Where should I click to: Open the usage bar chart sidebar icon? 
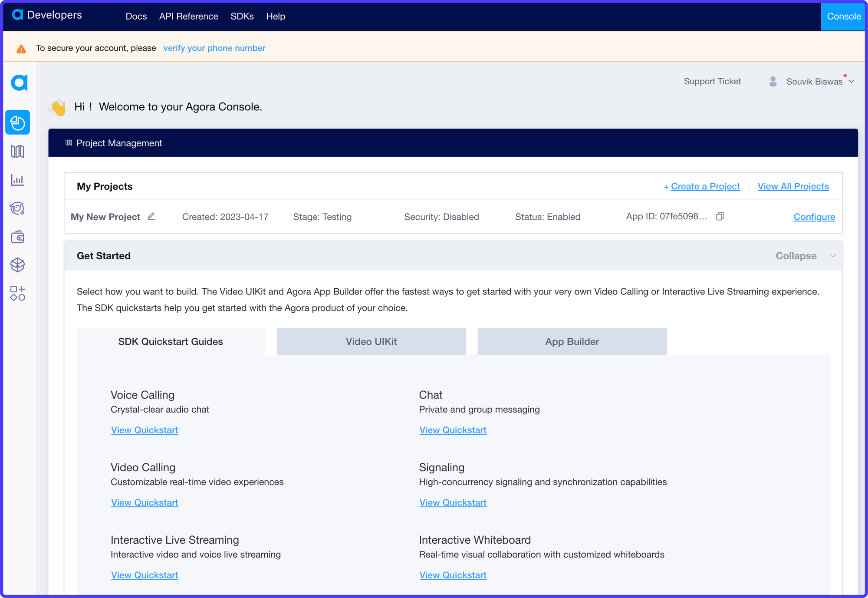[18, 180]
